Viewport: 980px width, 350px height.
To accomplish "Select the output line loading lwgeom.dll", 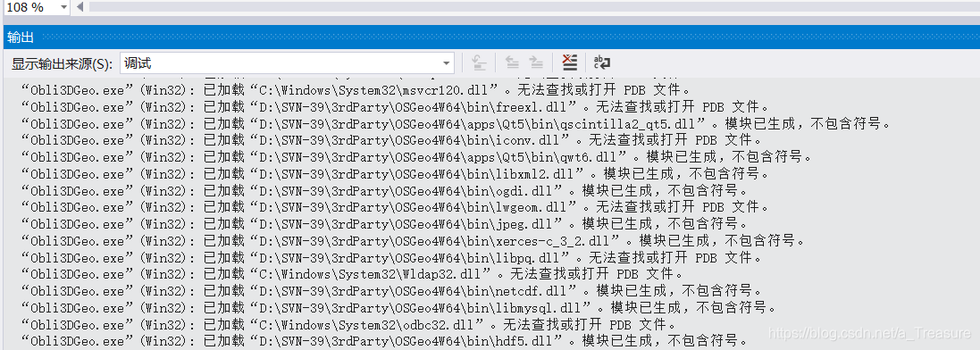I will pyautogui.click(x=395, y=207).
